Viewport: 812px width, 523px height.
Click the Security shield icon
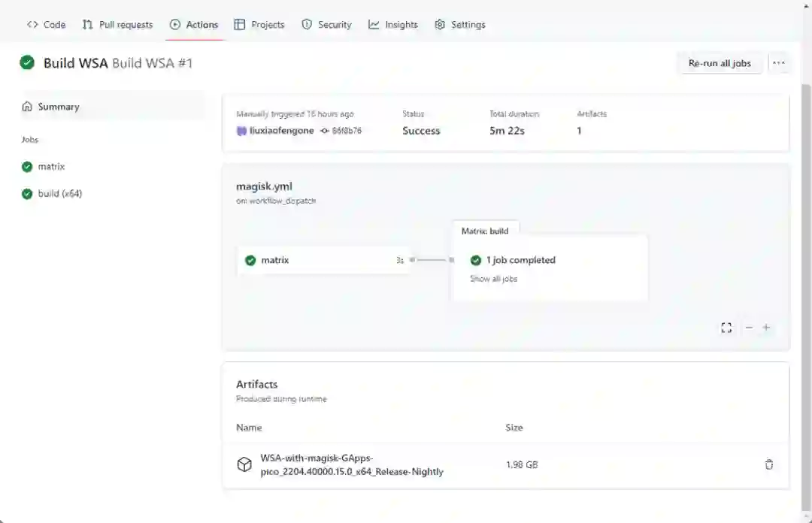click(x=307, y=24)
